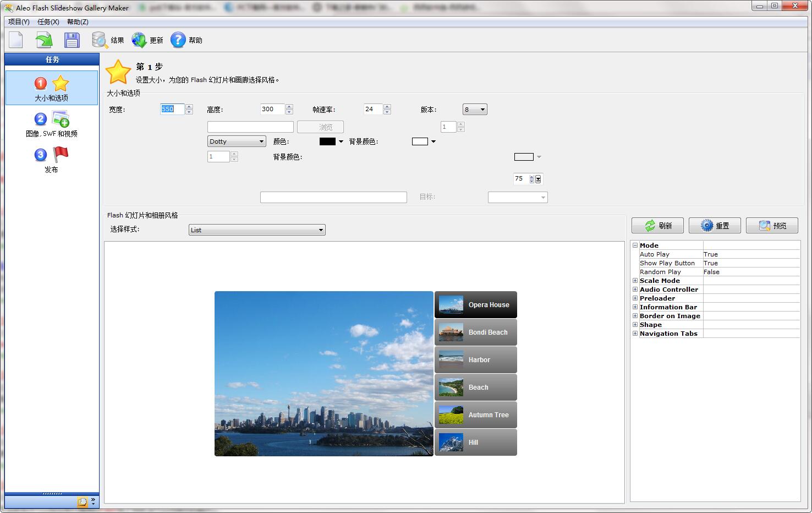Click the 预览 preview button
Viewport: 812px width, 513px height.
[772, 226]
